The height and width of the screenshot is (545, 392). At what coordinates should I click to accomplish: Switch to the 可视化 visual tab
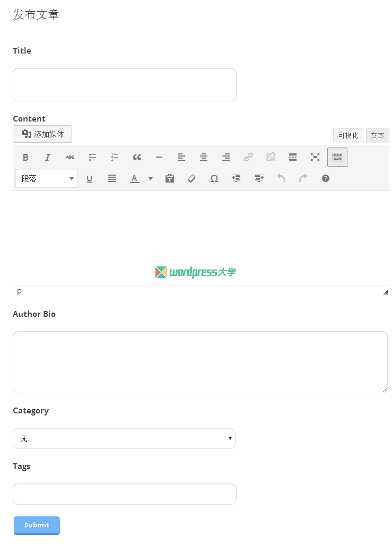click(348, 135)
